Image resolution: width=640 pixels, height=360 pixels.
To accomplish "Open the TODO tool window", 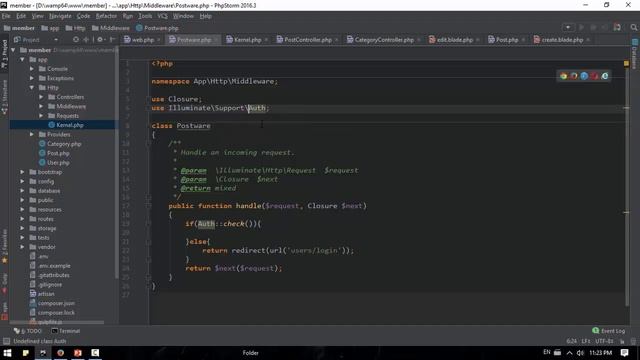I will pyautogui.click(x=28, y=331).
